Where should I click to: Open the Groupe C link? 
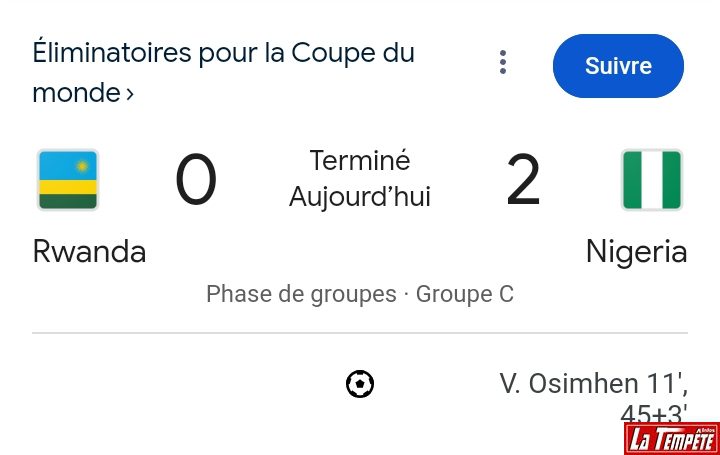(x=465, y=294)
